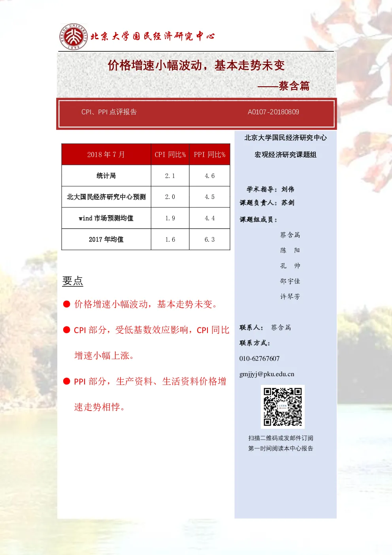Click the 要点 section heading
This screenshot has height=555, width=392.
73,281
